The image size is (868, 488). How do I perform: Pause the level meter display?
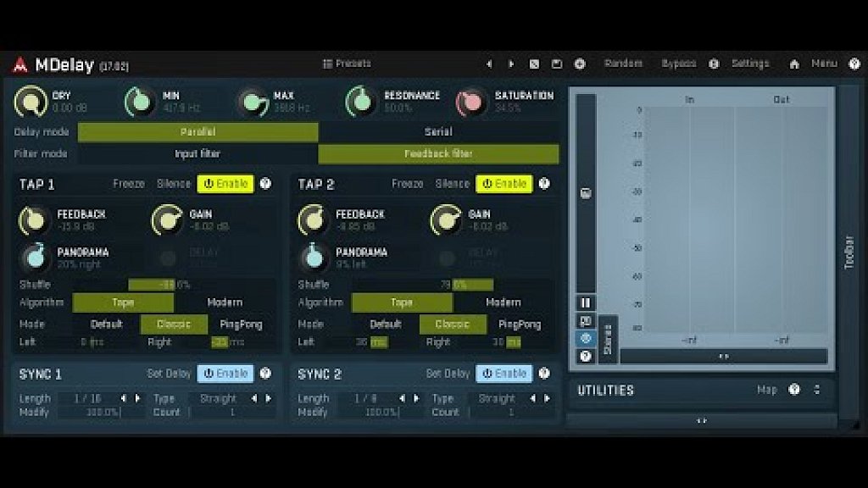[586, 302]
